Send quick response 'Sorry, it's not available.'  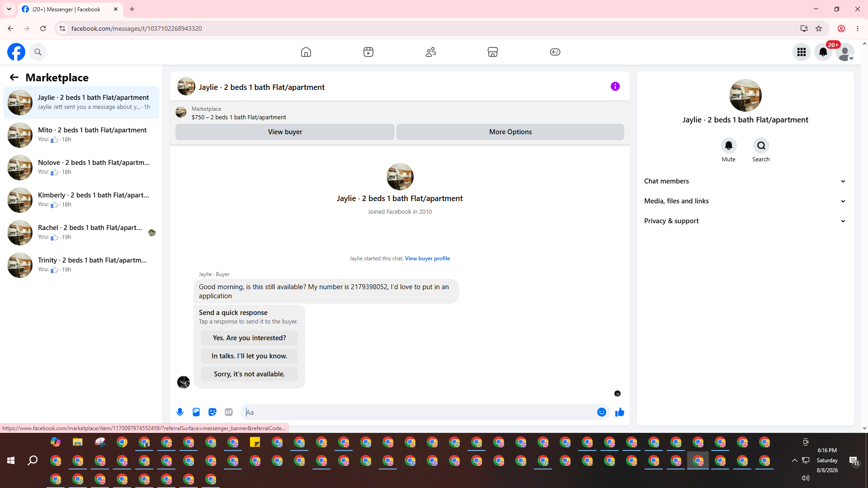(x=250, y=374)
